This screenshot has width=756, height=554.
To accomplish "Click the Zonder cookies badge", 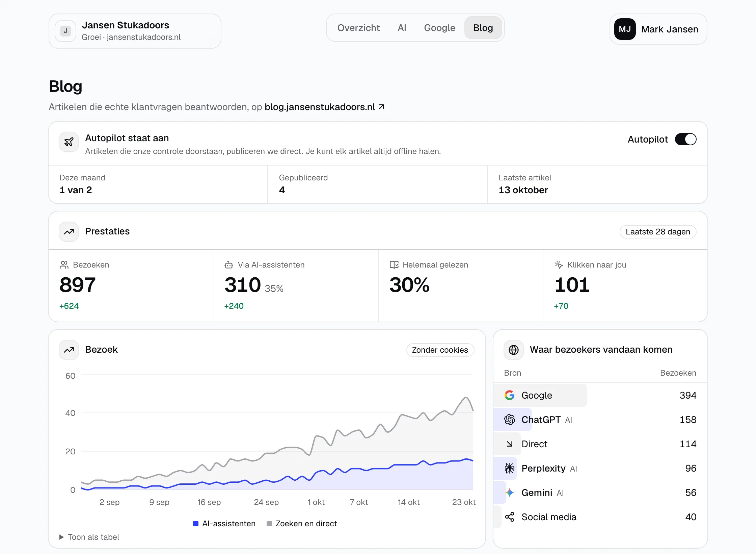I will [x=440, y=350].
